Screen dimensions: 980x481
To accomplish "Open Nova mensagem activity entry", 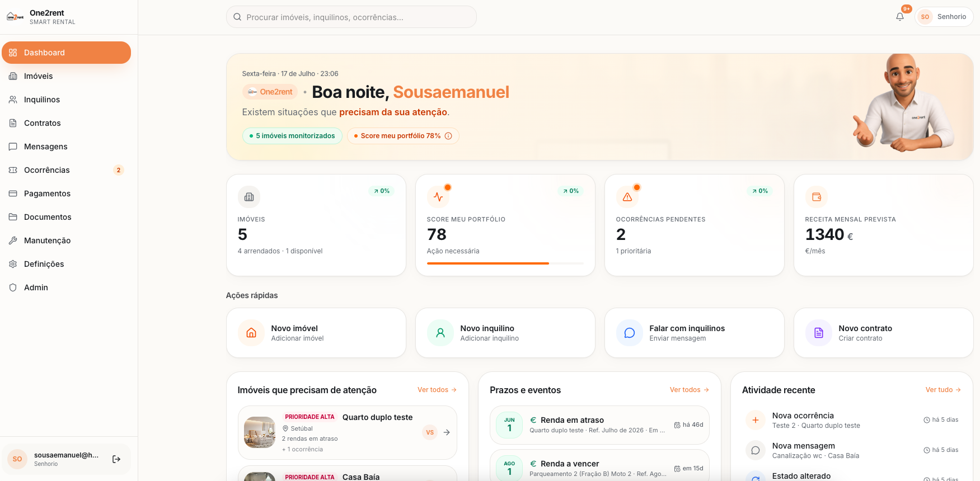I will pyautogui.click(x=852, y=450).
